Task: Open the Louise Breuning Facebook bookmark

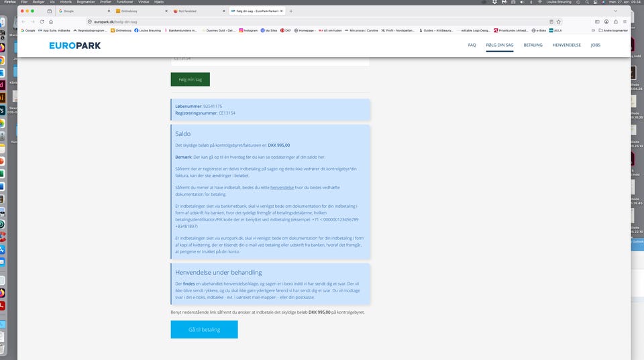Action: click(x=148, y=30)
